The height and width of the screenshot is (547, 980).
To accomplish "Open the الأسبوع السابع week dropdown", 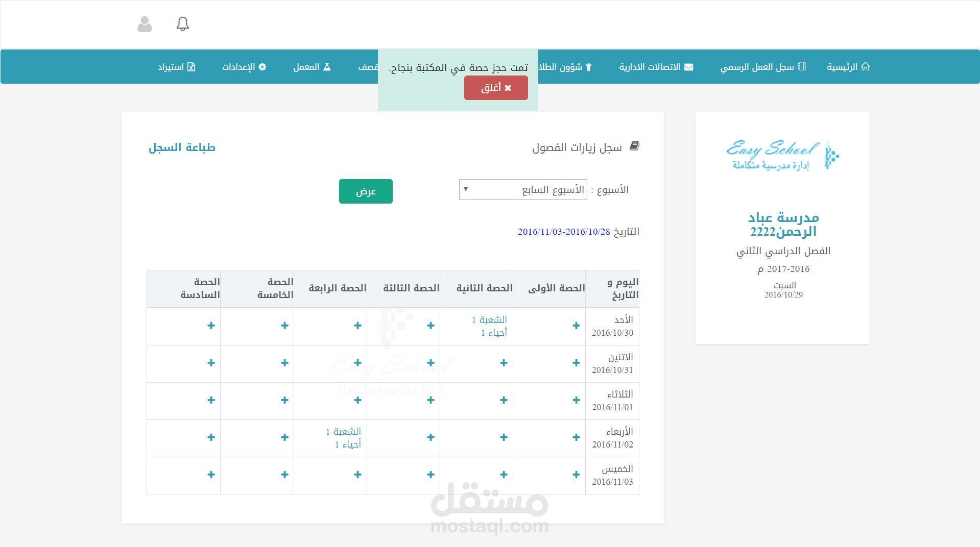I will pyautogui.click(x=523, y=189).
